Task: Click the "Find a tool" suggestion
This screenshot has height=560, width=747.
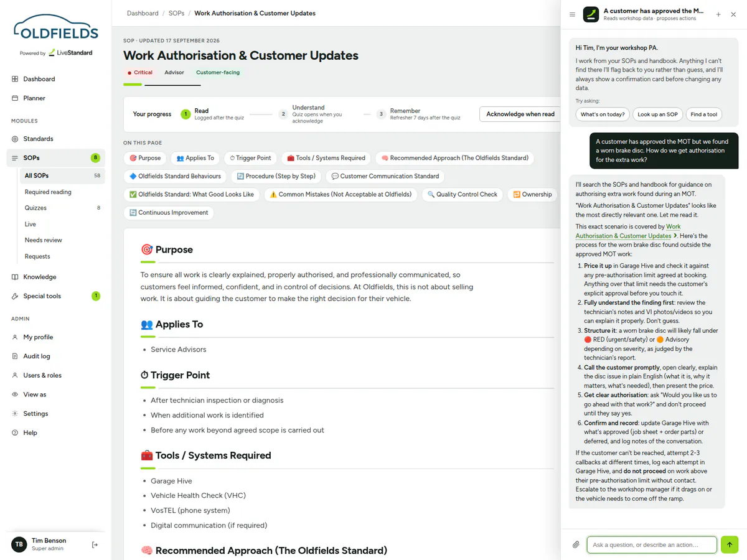Action: (x=704, y=114)
